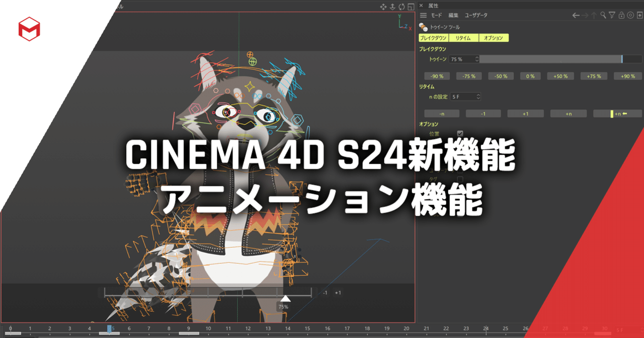Click the toggle view layout icon above the viewport
644x338 pixels.
click(411, 7)
